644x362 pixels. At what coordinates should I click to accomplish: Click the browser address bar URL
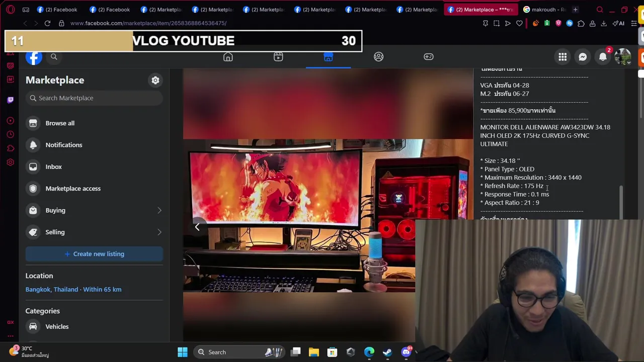point(148,23)
